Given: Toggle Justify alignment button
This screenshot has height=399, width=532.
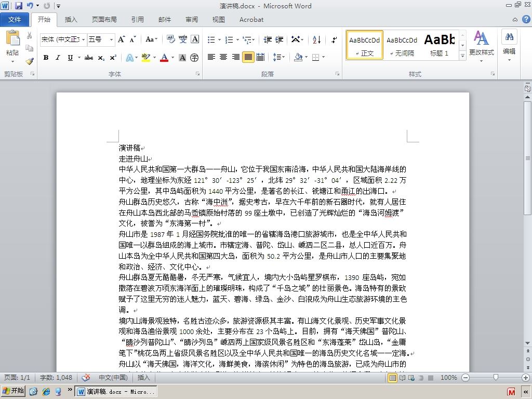Looking at the screenshot, I should click(248, 57).
